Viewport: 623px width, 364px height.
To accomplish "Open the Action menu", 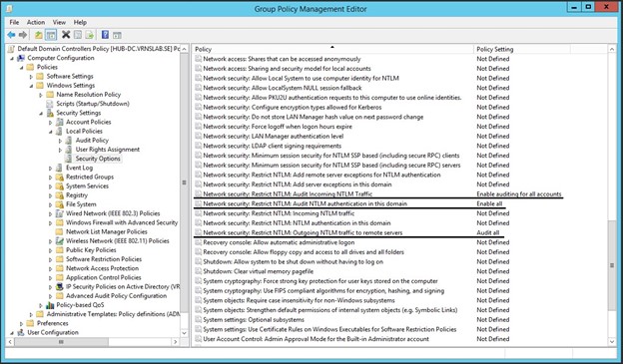I will (x=36, y=22).
